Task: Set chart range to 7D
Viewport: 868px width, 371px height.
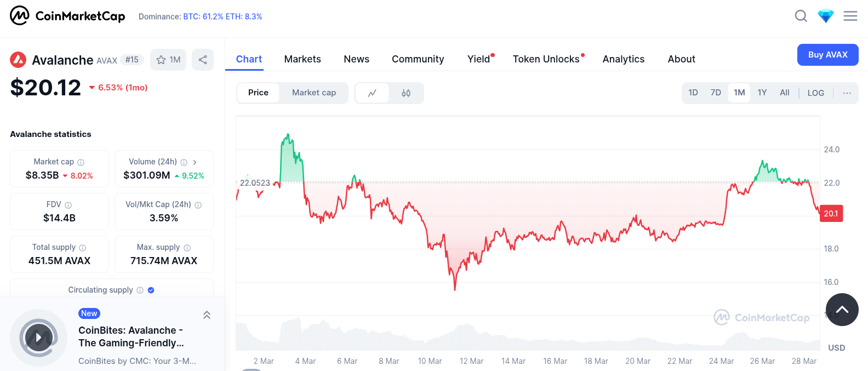Action: [716, 93]
